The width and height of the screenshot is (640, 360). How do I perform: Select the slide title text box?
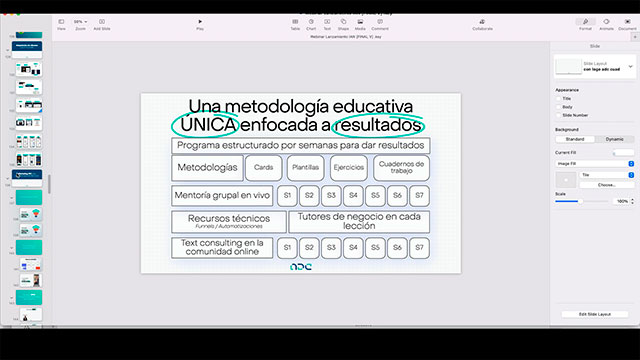(x=301, y=116)
